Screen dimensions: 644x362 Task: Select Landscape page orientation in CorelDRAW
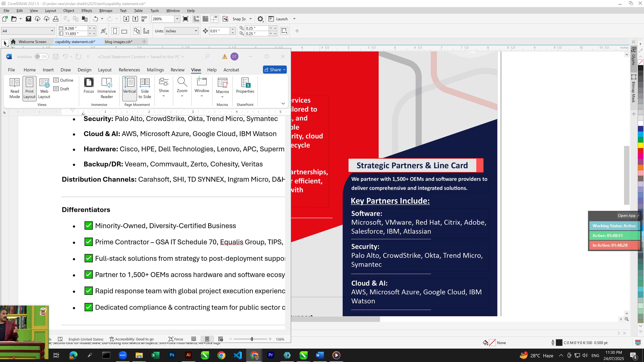tap(124, 31)
